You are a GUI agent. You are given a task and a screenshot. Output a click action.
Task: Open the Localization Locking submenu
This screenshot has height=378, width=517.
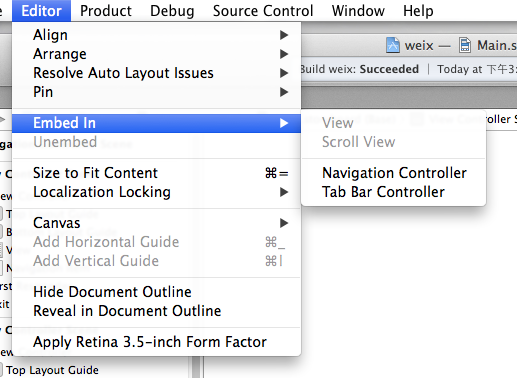tap(156, 192)
